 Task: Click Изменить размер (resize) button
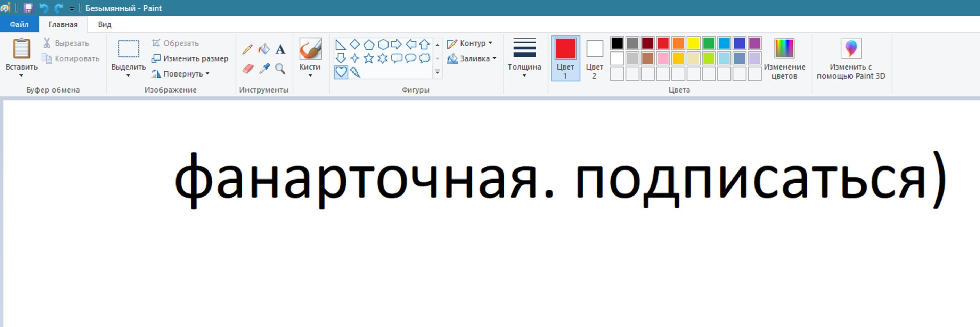click(190, 59)
